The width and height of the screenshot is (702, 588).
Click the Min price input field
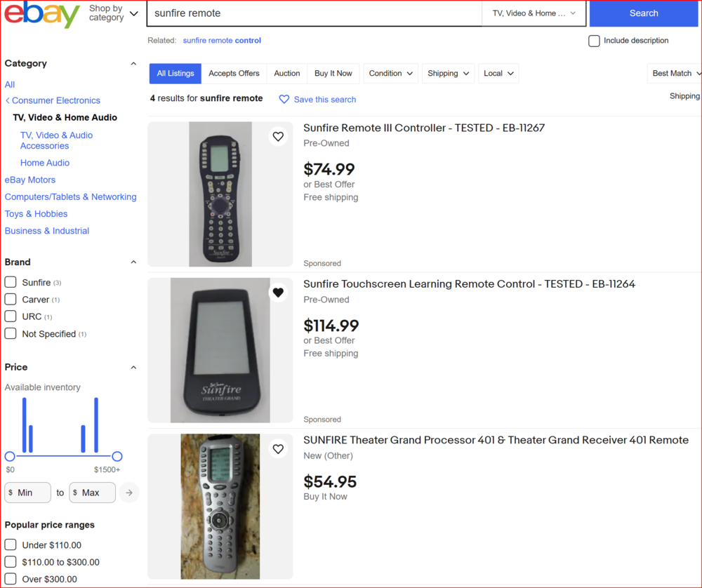28,493
